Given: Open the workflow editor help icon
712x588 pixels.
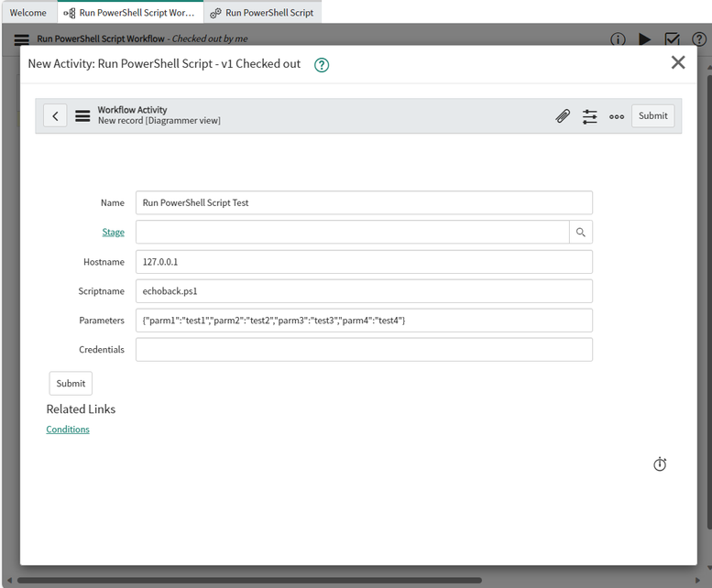Looking at the screenshot, I should pyautogui.click(x=699, y=39).
